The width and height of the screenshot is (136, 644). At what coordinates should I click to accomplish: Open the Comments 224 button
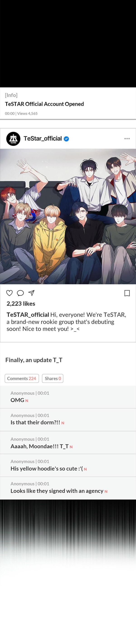[22, 378]
